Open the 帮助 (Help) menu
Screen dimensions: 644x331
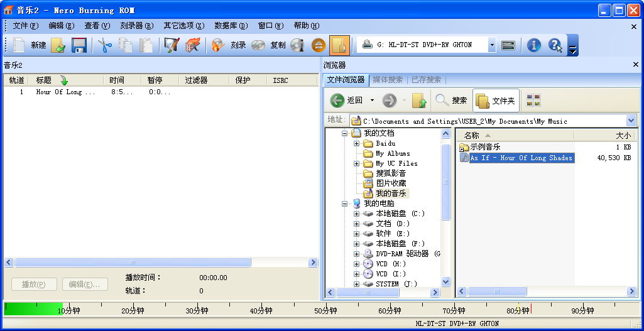pyautogui.click(x=307, y=26)
